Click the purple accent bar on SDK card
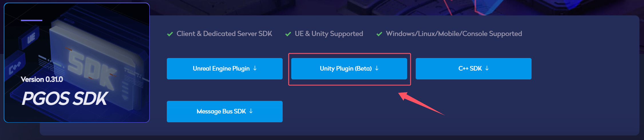 point(31,20)
